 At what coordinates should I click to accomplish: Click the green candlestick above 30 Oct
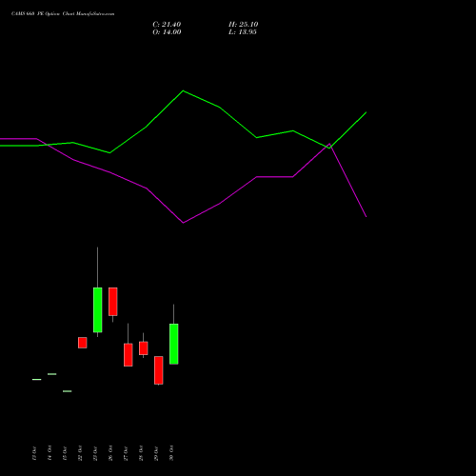point(174,344)
